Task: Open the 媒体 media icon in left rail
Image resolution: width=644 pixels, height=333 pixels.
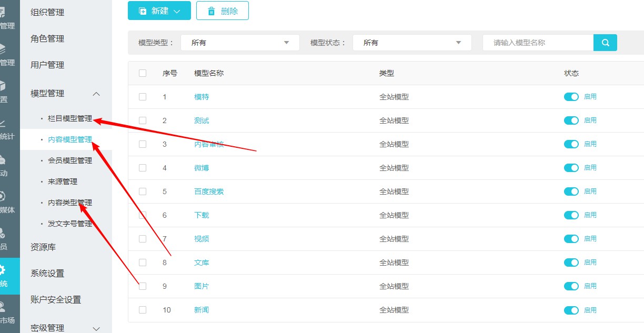Action: (x=3, y=197)
